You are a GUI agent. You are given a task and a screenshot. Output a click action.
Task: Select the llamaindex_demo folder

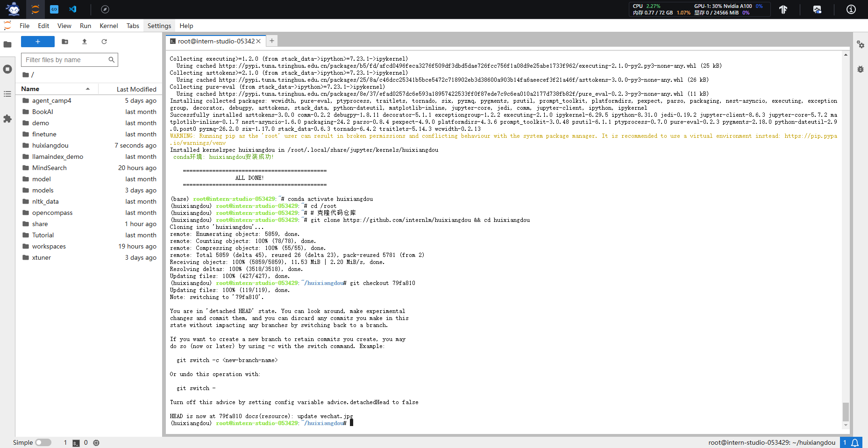coord(89,156)
